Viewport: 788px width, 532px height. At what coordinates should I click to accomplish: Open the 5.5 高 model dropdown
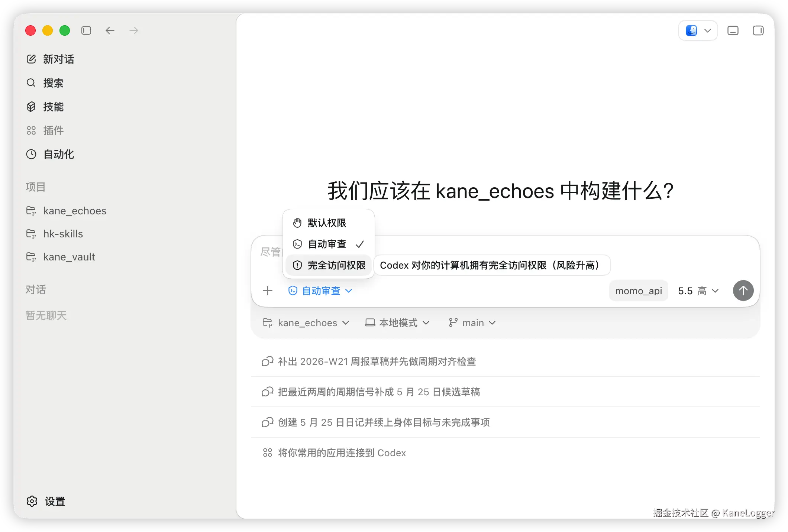(698, 291)
